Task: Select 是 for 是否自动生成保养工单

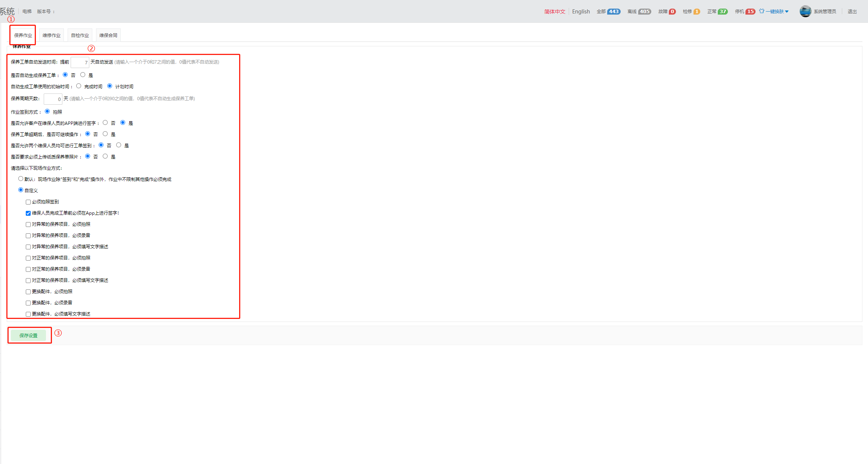Action: pos(83,75)
